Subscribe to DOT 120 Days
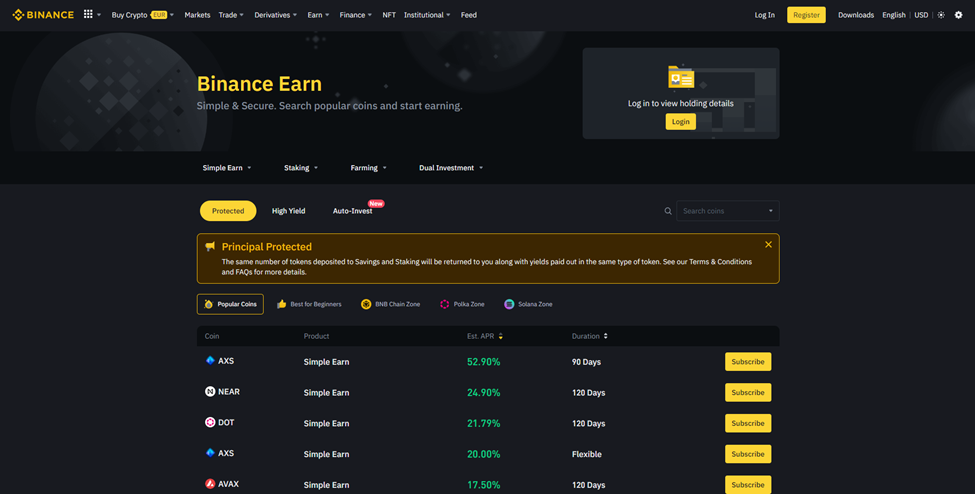 tap(748, 423)
